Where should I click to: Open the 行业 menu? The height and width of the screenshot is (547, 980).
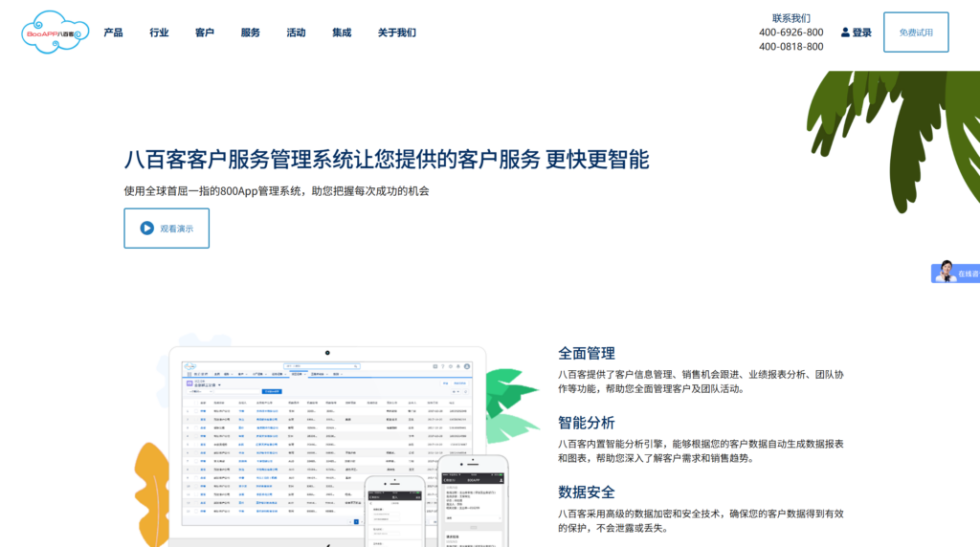coord(159,33)
